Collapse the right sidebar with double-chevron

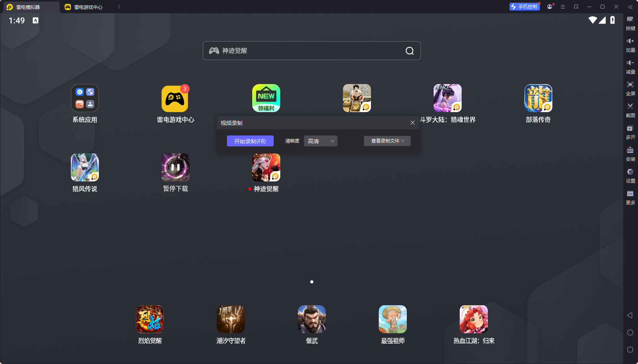pos(630,7)
